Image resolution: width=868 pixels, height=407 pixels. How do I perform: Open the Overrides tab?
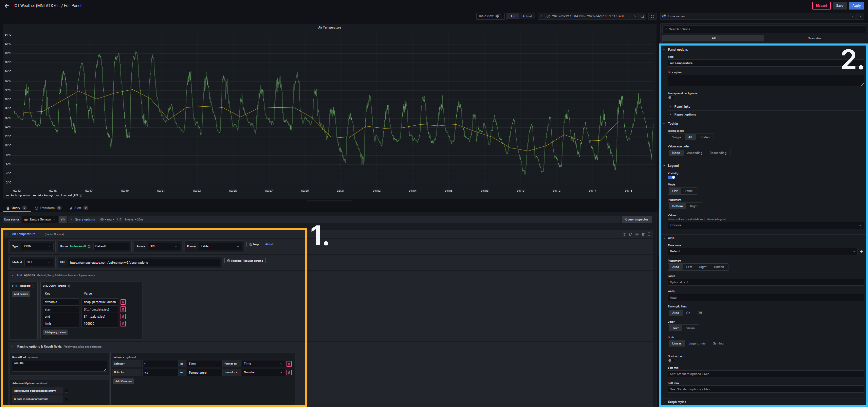pyautogui.click(x=814, y=38)
